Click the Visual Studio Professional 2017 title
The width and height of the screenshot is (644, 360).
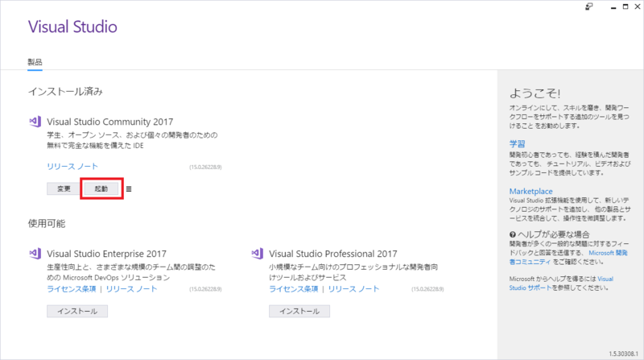tap(333, 254)
